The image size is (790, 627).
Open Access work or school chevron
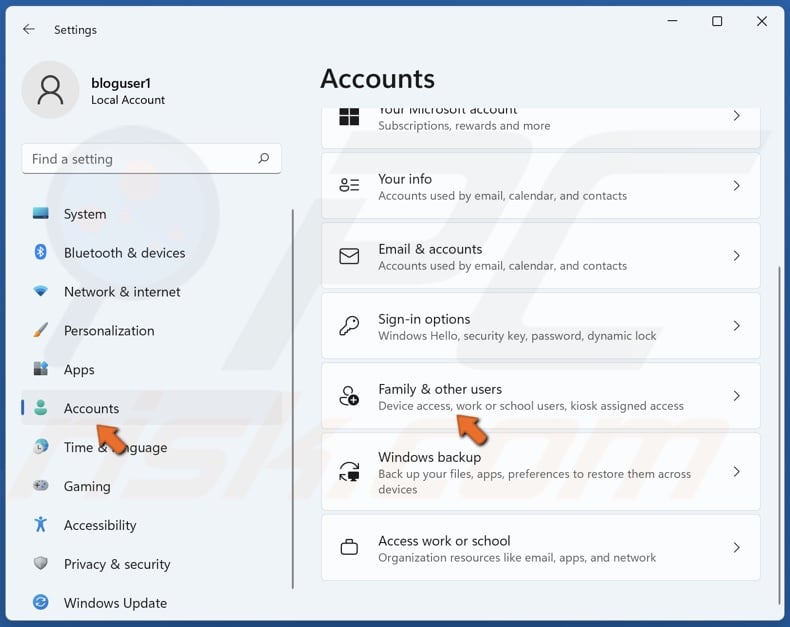737,548
